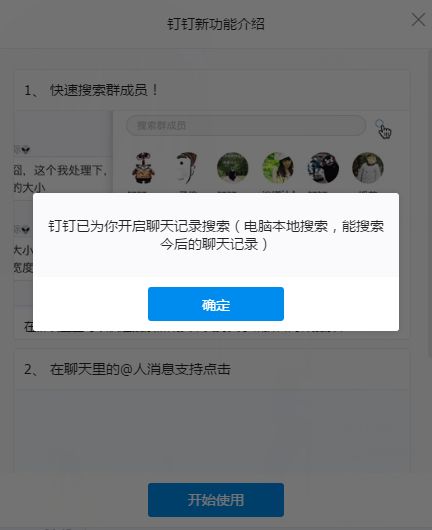Screen dimensions: 432x530
Task: Pick the small child photo avatar
Action: (x=368, y=168)
